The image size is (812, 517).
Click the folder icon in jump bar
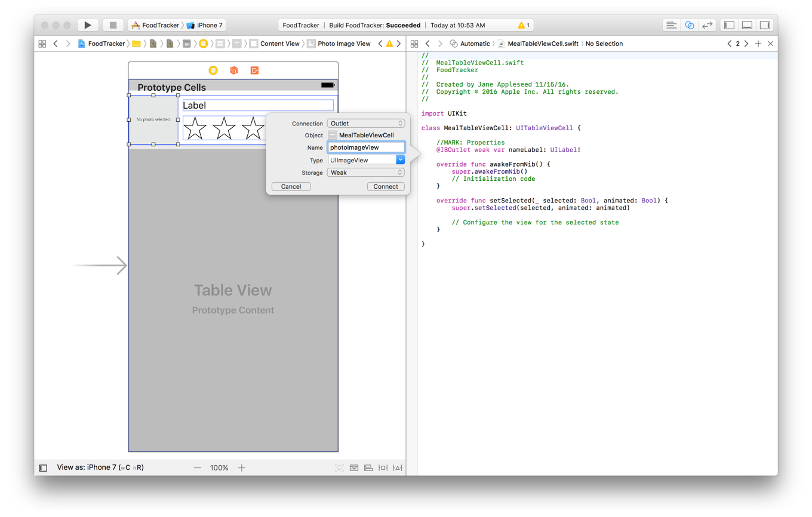[x=137, y=44]
